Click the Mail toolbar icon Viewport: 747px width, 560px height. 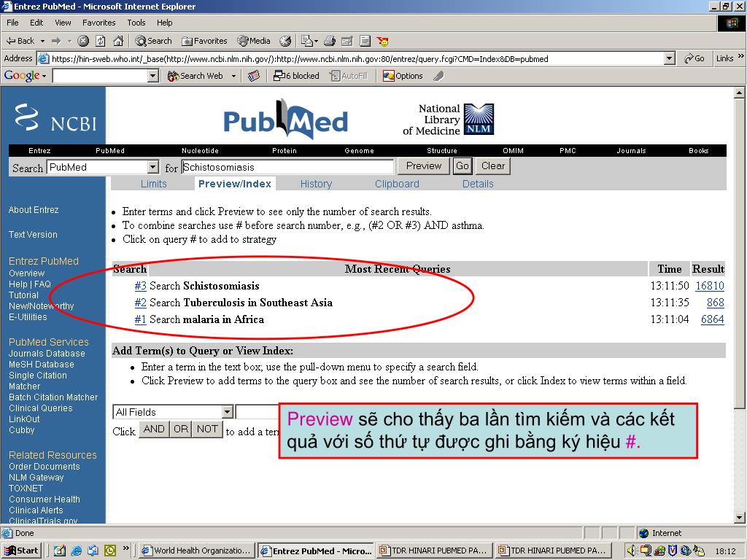click(307, 41)
